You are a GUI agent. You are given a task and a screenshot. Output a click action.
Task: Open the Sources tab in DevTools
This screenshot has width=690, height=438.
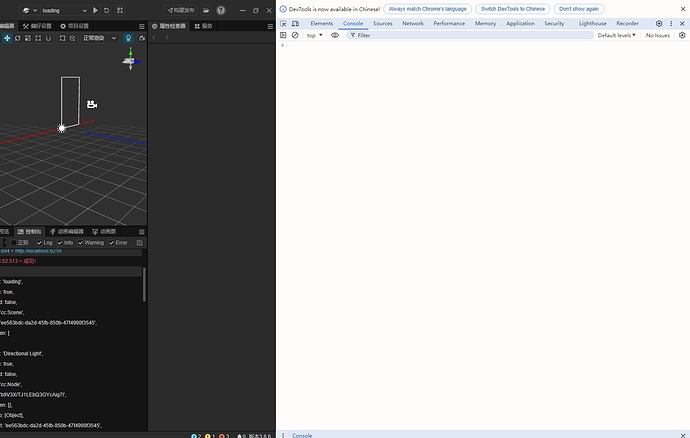tap(382, 24)
